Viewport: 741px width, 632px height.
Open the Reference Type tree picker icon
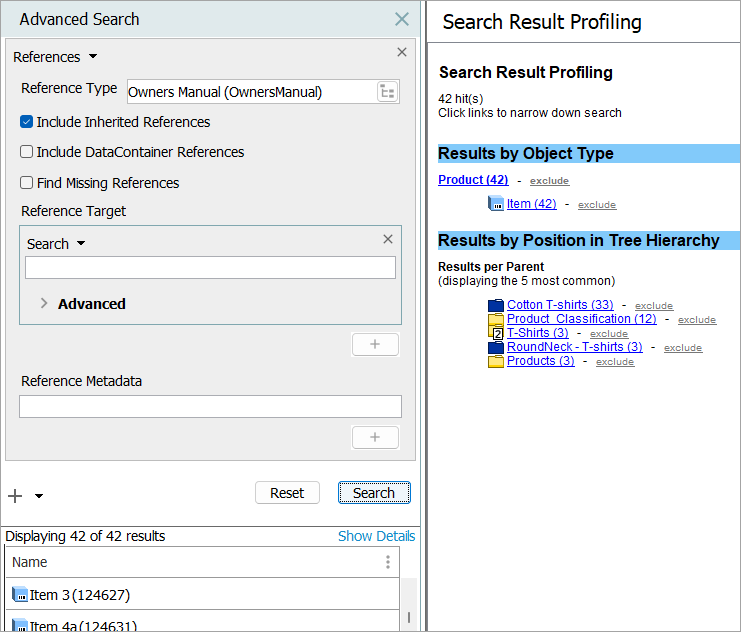coord(387,92)
